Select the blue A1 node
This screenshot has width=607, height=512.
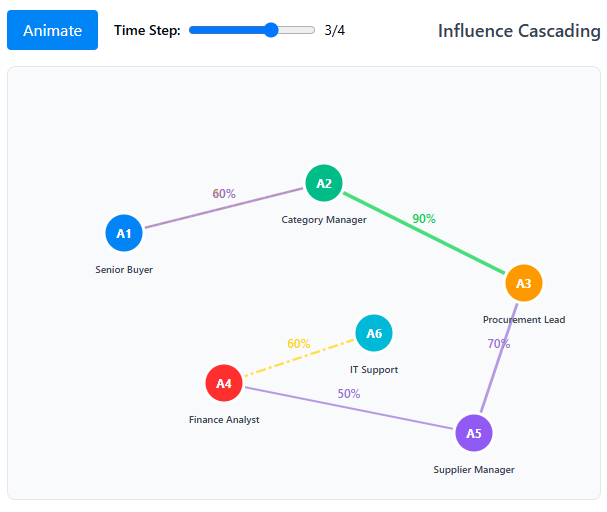[x=124, y=233]
